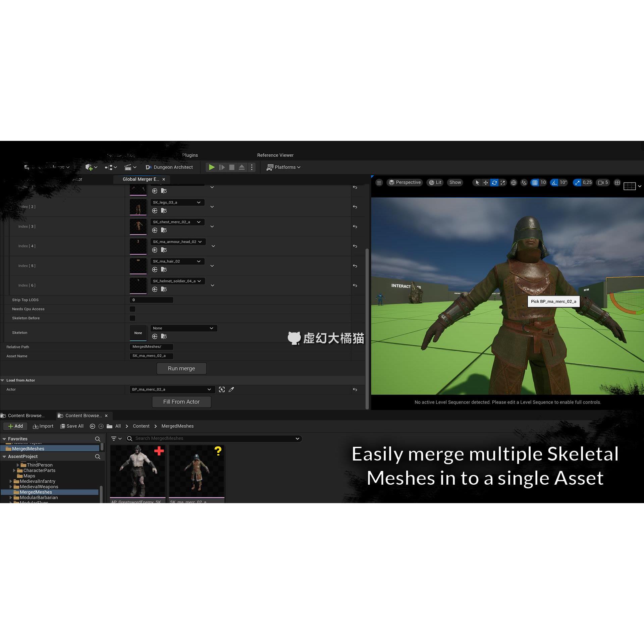Open the Blueprints dropdown in the toolbar
The height and width of the screenshot is (644, 644).
[x=111, y=167]
